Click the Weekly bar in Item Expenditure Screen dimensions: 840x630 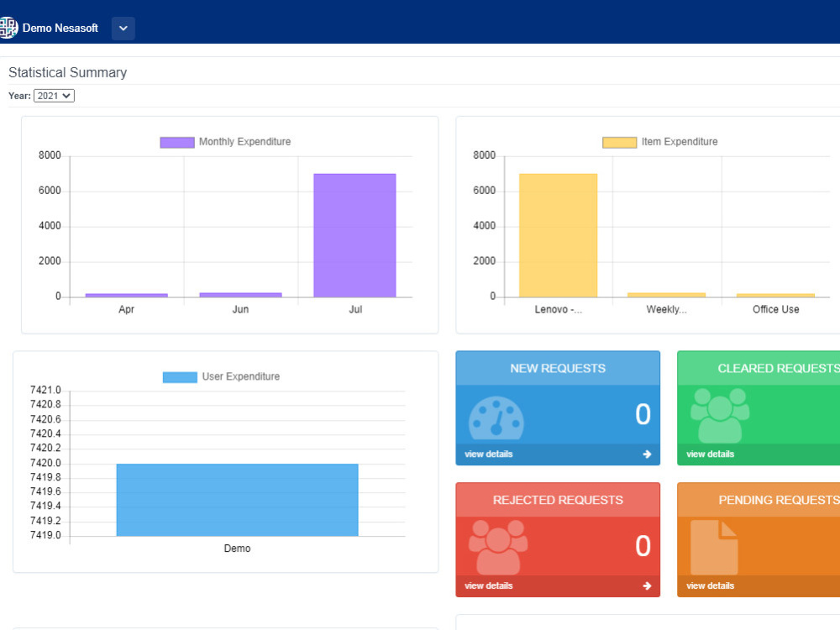[666, 295]
